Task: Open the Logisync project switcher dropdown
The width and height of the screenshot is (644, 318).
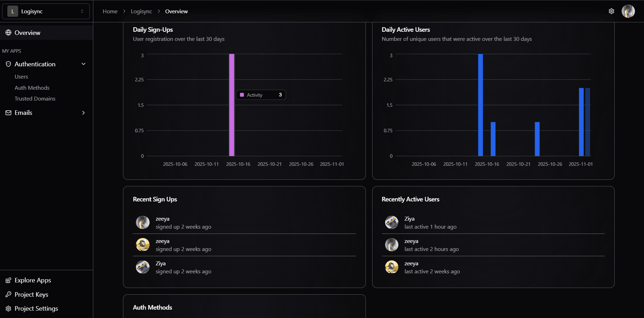Action: pyautogui.click(x=46, y=11)
